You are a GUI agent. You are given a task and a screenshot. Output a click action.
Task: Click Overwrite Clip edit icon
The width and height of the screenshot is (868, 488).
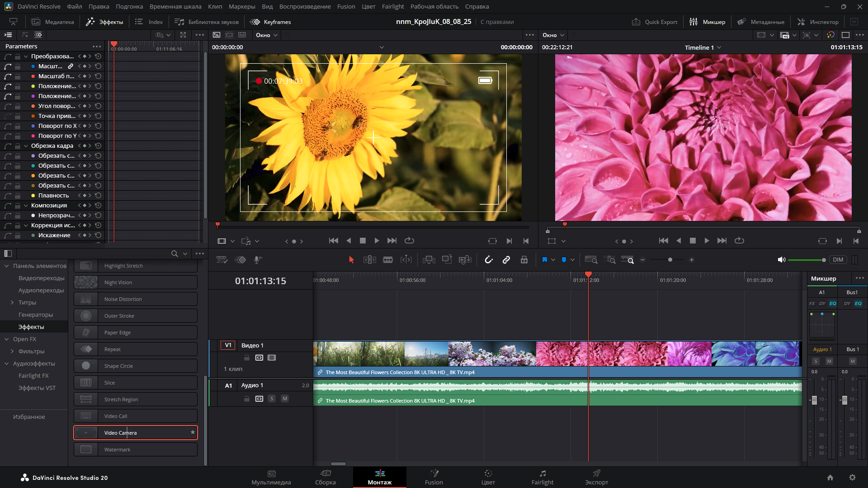447,260
